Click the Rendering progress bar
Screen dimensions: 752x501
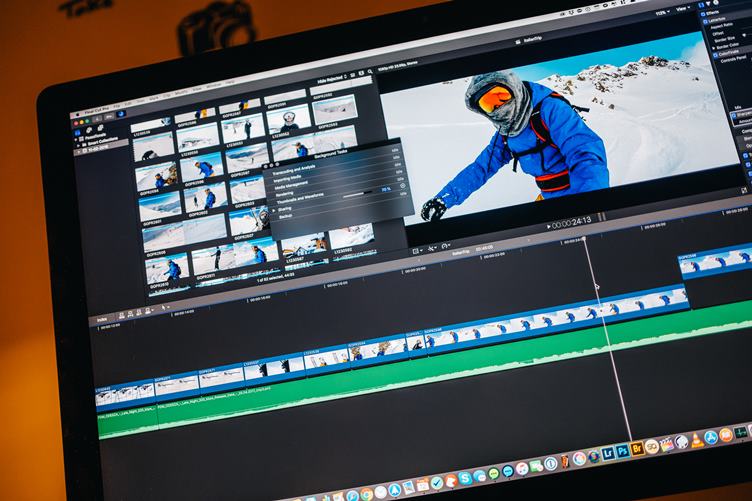[x=357, y=195]
